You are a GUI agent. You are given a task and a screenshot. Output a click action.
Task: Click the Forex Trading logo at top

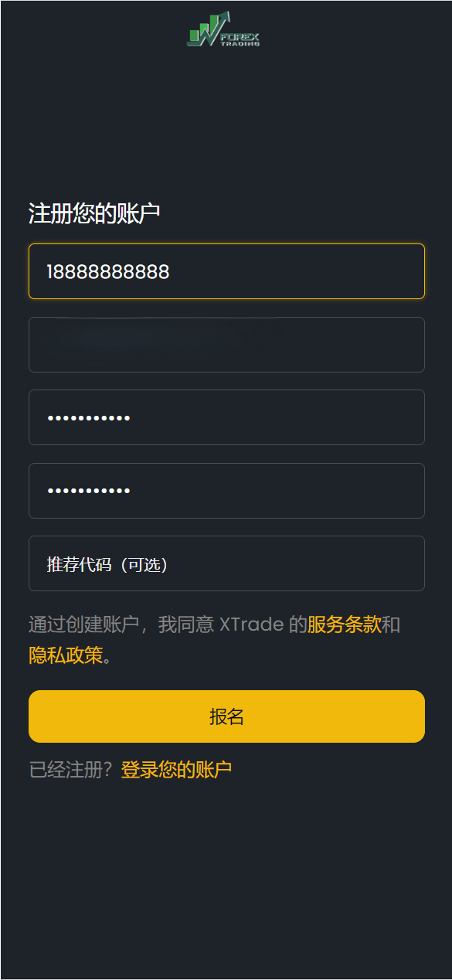[224, 29]
